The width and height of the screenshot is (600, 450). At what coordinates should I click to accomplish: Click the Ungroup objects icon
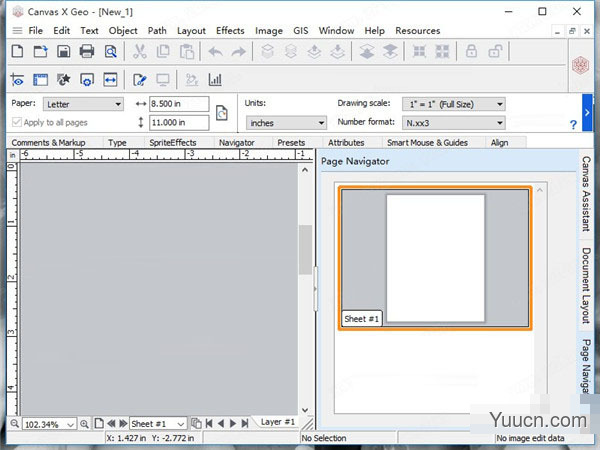pos(442,51)
